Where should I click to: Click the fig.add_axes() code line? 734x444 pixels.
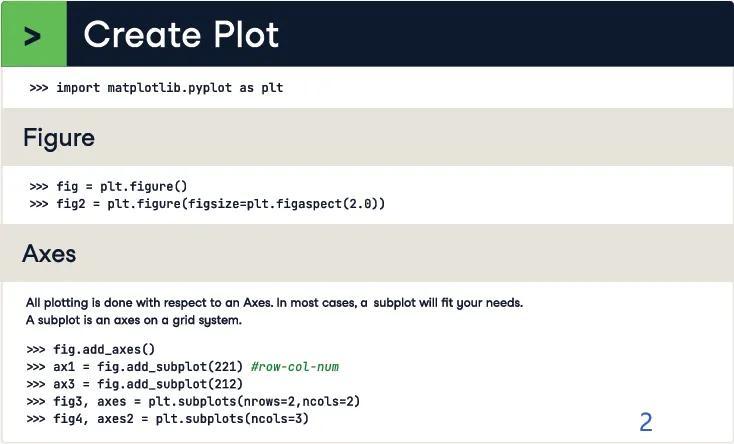point(104,349)
